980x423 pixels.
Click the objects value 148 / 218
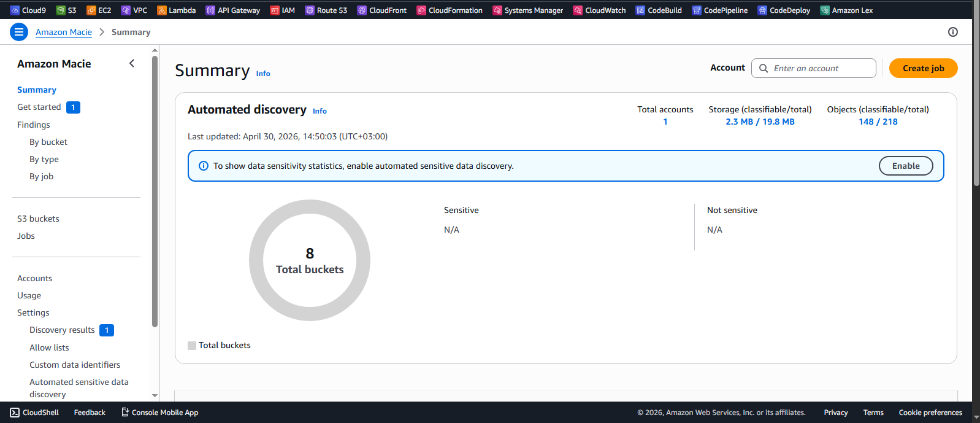click(x=878, y=122)
